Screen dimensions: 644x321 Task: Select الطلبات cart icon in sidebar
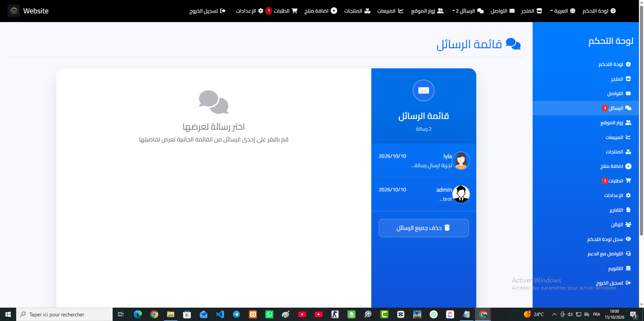[628, 181]
